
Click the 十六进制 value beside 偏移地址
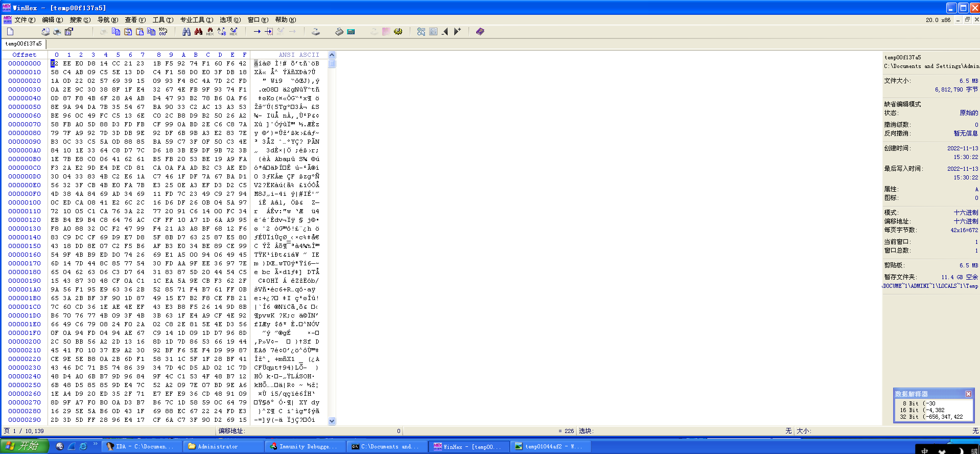tap(966, 221)
